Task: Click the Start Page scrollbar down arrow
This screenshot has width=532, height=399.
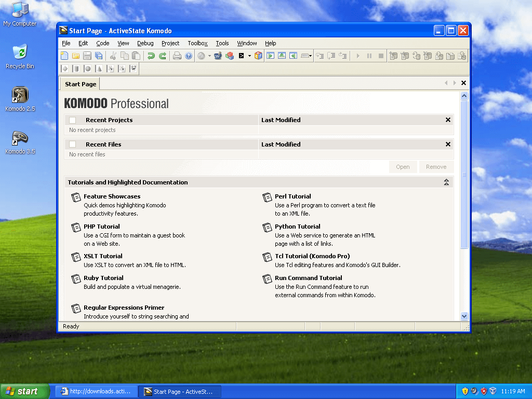Action: pyautogui.click(x=464, y=316)
